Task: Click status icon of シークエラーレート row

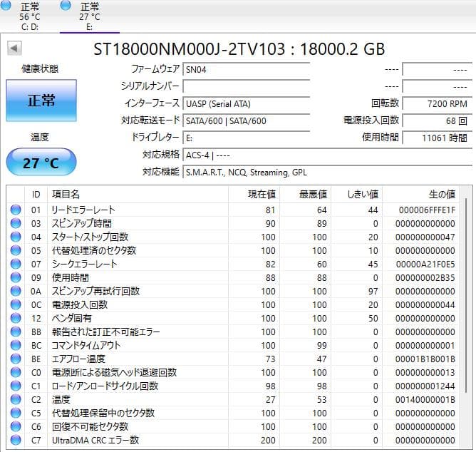Action: coord(16,264)
